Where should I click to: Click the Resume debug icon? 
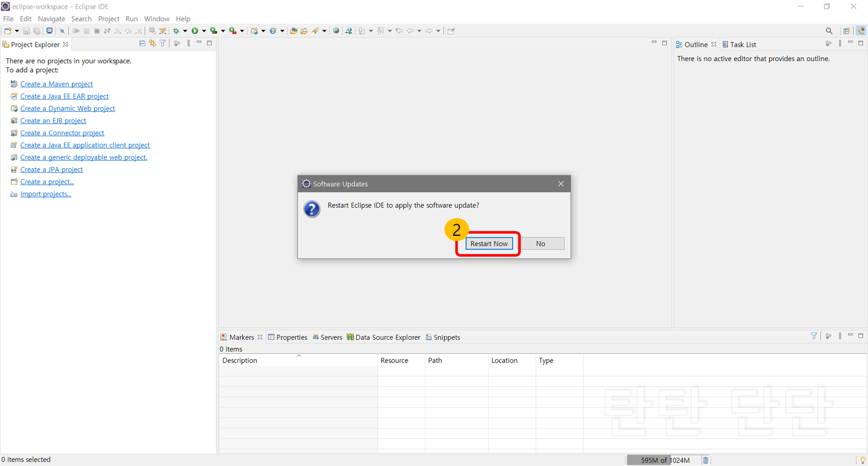point(76,31)
